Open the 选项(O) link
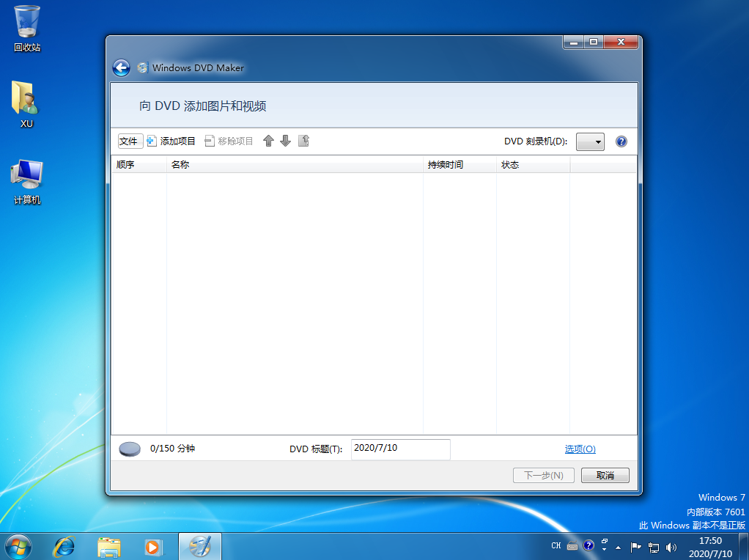This screenshot has height=560, width=749. click(x=580, y=449)
